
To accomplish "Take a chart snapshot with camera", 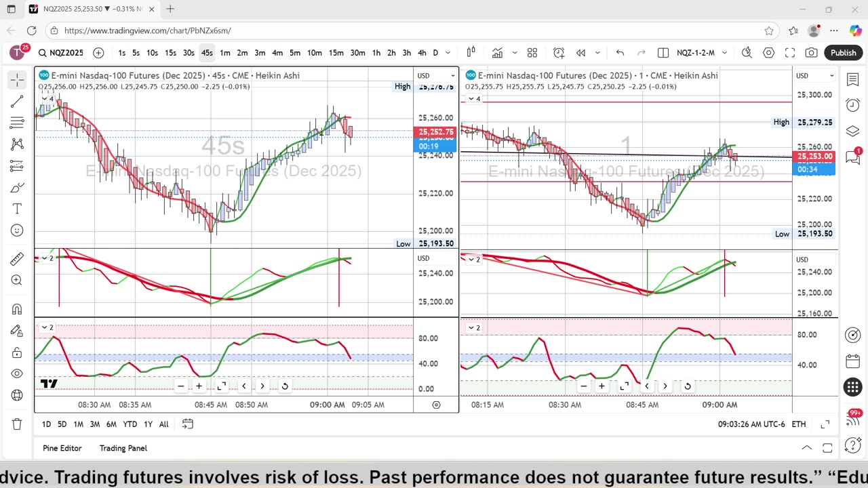I will click(x=812, y=53).
